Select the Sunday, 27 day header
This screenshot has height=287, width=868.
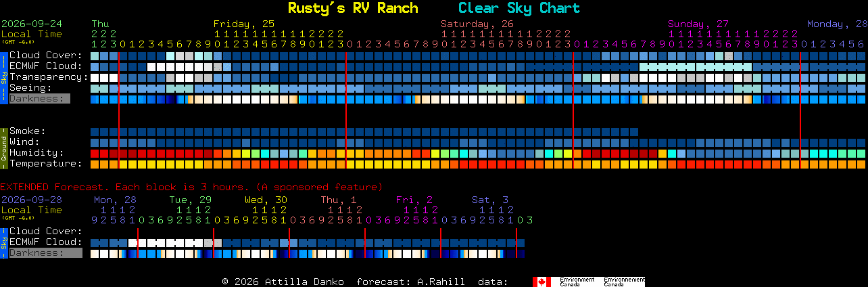698,24
